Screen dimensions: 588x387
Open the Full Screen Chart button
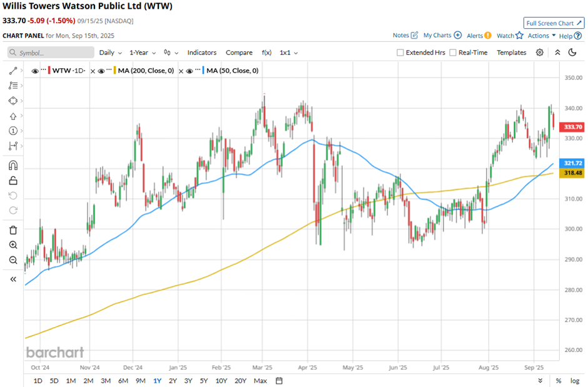click(x=554, y=23)
